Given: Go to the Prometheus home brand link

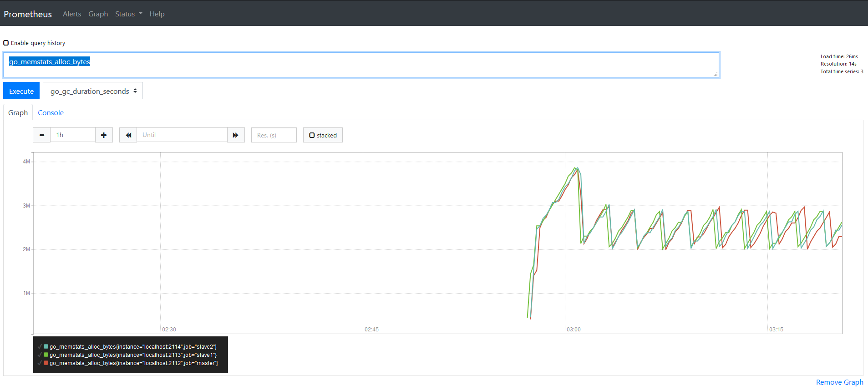Looking at the screenshot, I should tap(28, 14).
